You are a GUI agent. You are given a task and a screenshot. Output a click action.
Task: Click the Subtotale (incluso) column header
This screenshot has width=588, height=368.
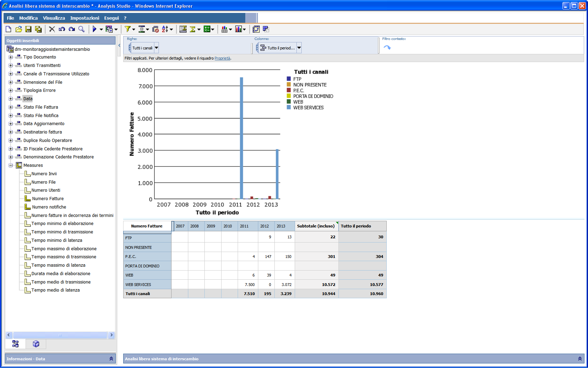tap(316, 226)
